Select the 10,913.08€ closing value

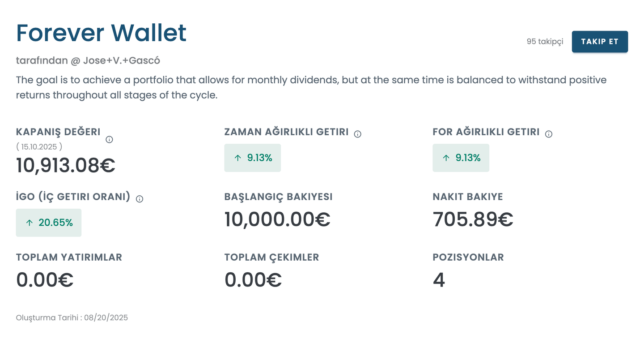[x=66, y=165]
